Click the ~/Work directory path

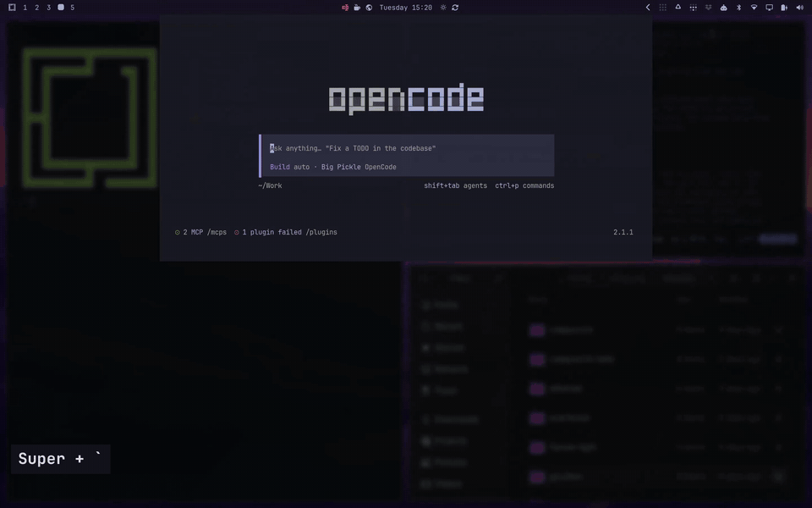(271, 185)
